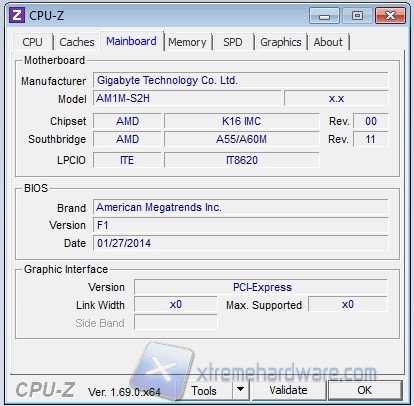Viewport: 414px width, 406px height.
Task: Maximize the CPU-Z window
Action: point(357,16)
